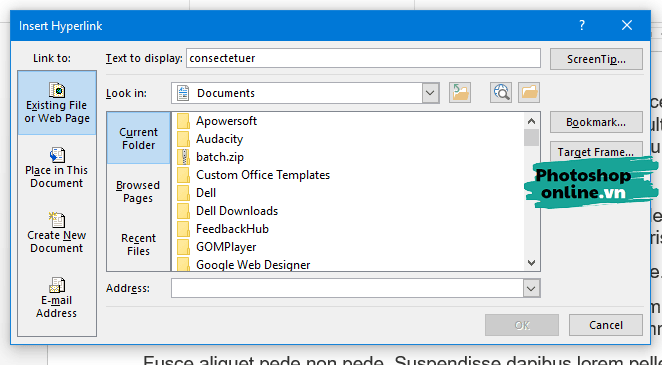The width and height of the screenshot is (662, 365).
Task: Click the Apowersoft folder icon
Action: point(183,121)
